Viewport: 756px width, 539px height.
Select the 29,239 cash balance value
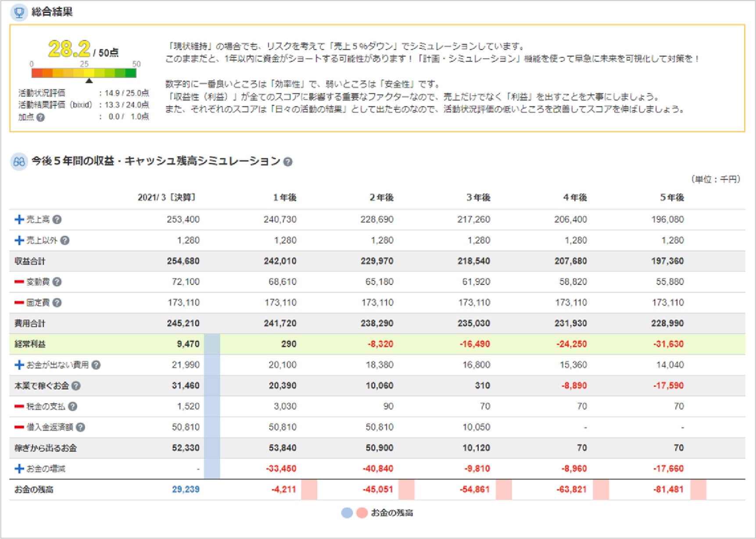coord(186,489)
